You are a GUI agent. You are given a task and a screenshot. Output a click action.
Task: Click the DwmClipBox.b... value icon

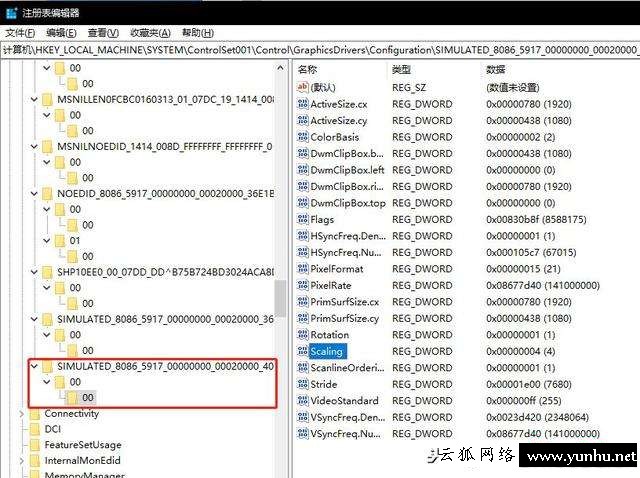(302, 153)
